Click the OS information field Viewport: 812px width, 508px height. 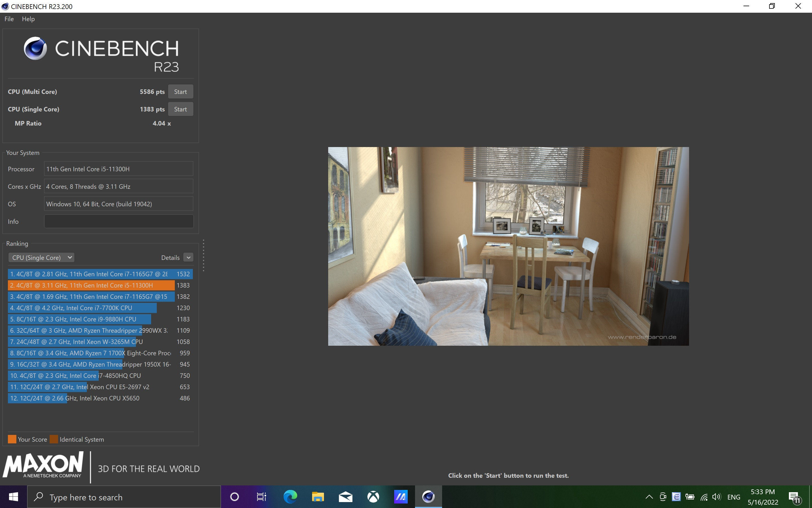(x=119, y=203)
